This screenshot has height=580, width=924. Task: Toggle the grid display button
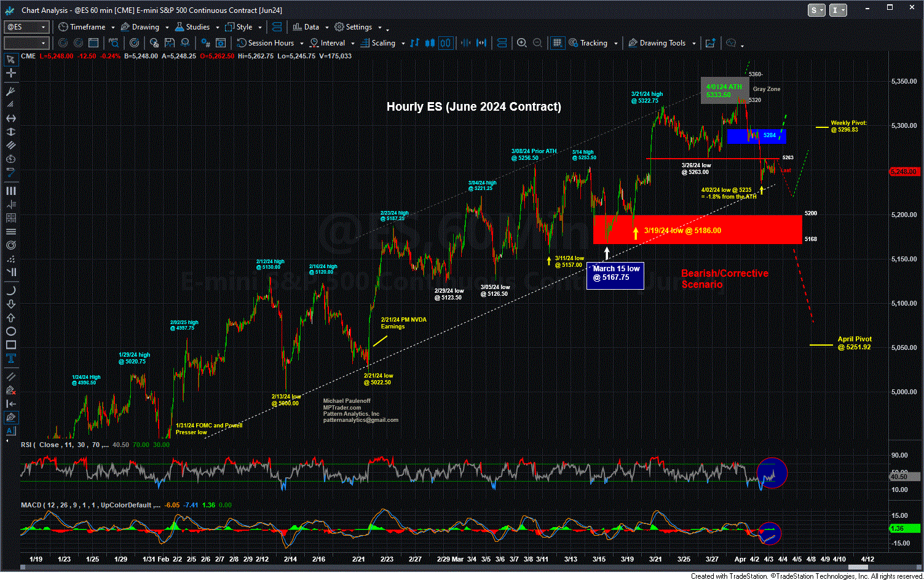point(557,43)
